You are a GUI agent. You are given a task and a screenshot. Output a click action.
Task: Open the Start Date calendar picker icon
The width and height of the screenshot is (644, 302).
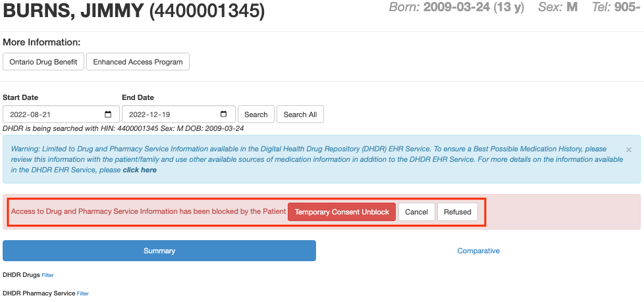click(x=108, y=114)
